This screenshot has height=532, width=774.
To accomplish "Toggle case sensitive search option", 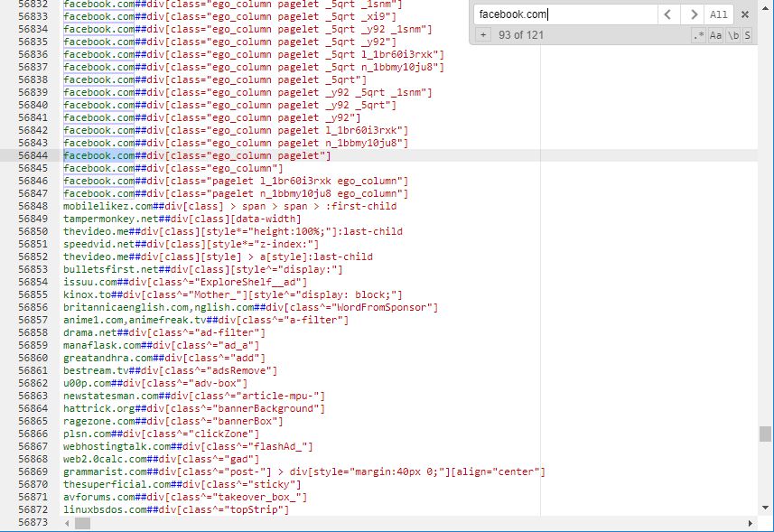I will (x=715, y=35).
